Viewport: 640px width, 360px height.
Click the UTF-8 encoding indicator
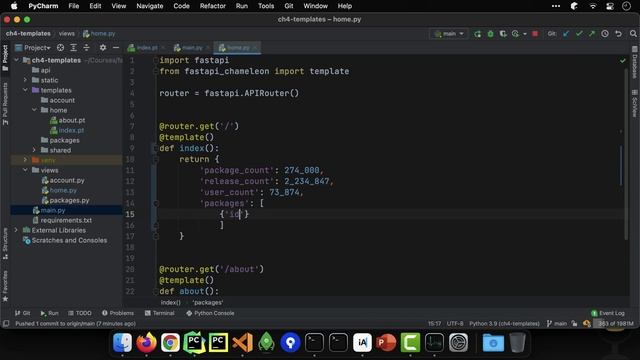[455, 324]
